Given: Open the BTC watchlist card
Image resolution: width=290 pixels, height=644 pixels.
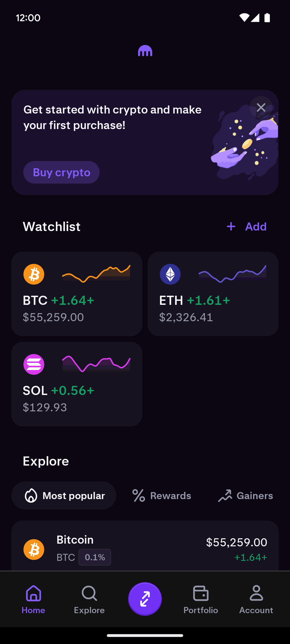Looking at the screenshot, I should tap(77, 294).
